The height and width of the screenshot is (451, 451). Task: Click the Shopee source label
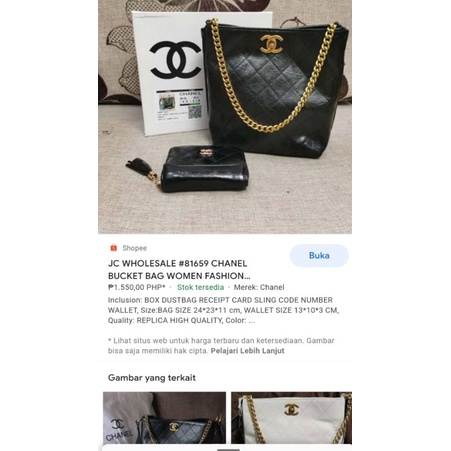134,248
